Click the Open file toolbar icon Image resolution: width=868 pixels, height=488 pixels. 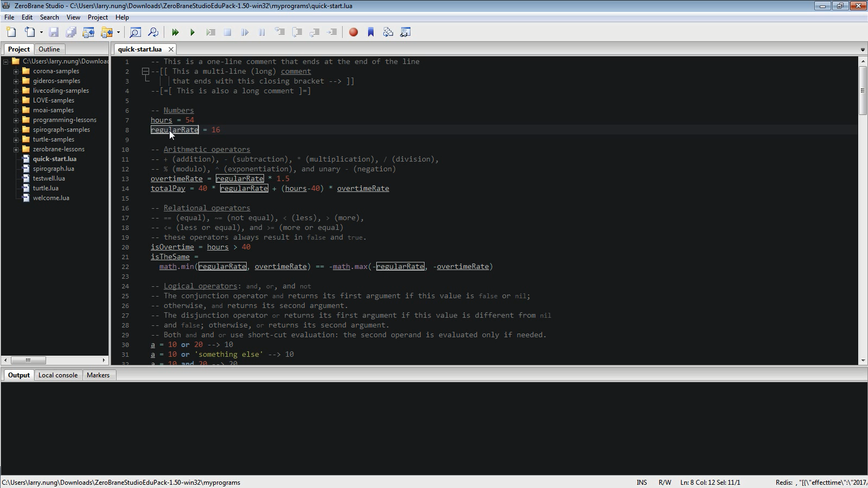point(29,33)
